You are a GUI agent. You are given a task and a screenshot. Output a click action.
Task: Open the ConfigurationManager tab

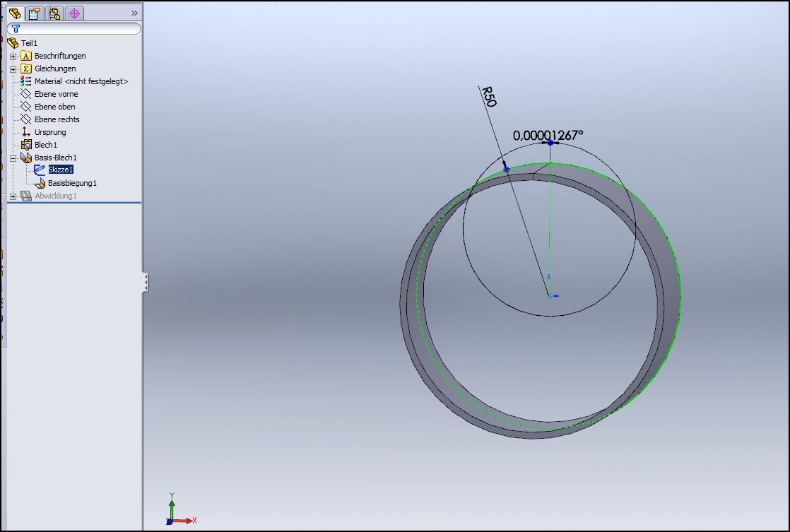pos(54,13)
